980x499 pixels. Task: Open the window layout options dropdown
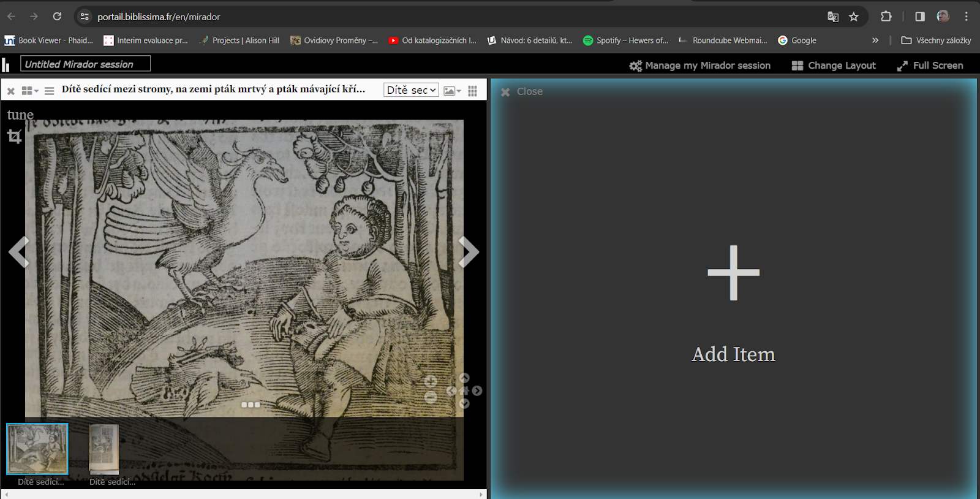(30, 91)
